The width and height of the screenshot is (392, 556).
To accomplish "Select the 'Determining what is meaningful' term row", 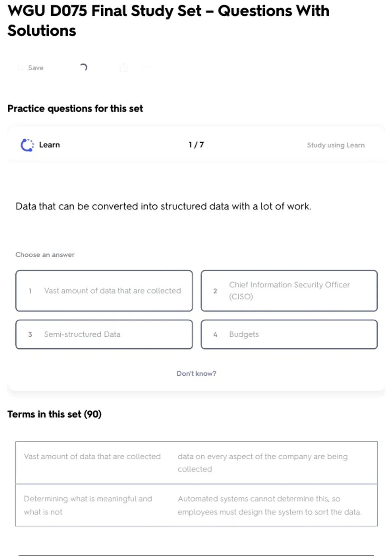I will tap(88, 505).
